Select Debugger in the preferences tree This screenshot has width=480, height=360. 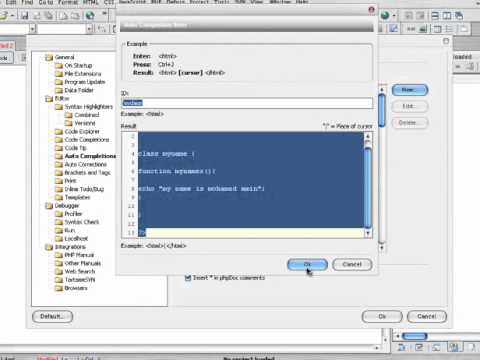point(67,206)
